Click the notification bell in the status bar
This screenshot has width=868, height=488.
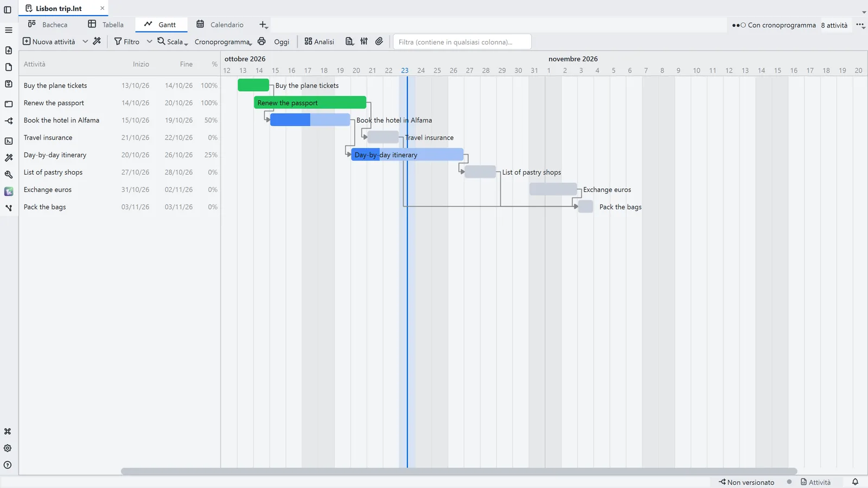pos(855,482)
